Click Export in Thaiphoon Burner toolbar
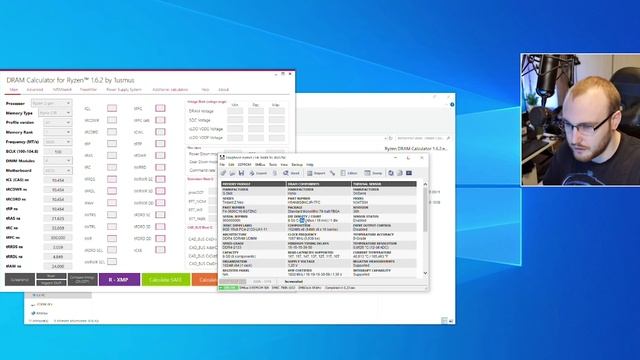 click(258, 173)
